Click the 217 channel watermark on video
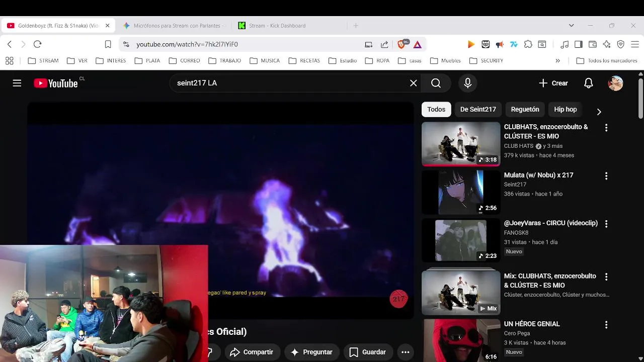 398,299
